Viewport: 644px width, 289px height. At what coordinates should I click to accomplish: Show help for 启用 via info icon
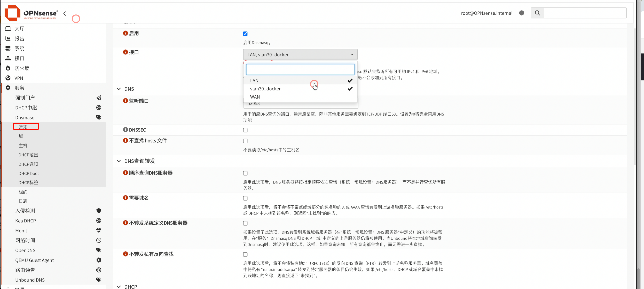(125, 33)
